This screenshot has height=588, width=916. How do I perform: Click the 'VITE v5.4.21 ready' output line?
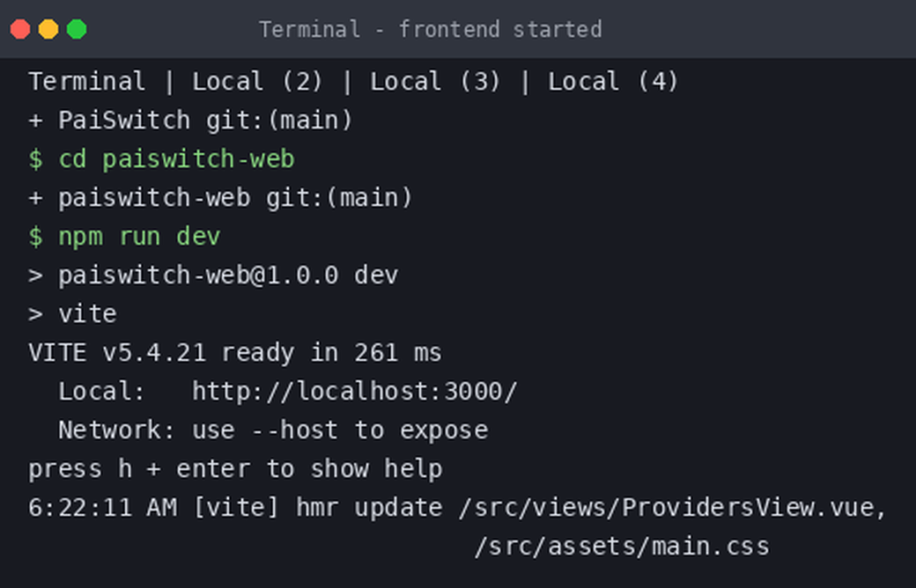coord(235,353)
